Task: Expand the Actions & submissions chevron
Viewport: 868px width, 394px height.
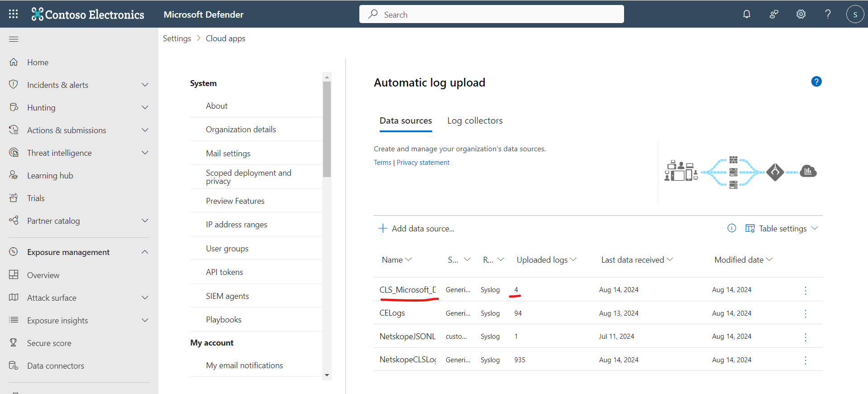Action: click(x=145, y=130)
